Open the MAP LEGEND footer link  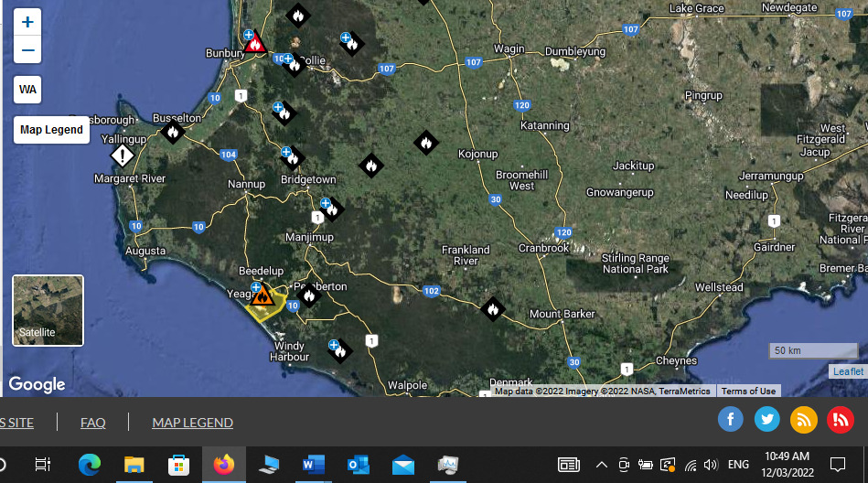192,423
